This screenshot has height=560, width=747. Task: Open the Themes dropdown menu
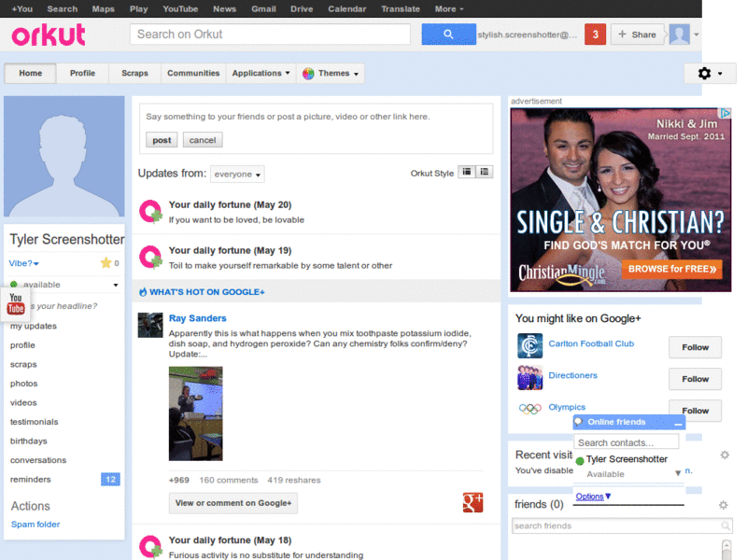[331, 74]
